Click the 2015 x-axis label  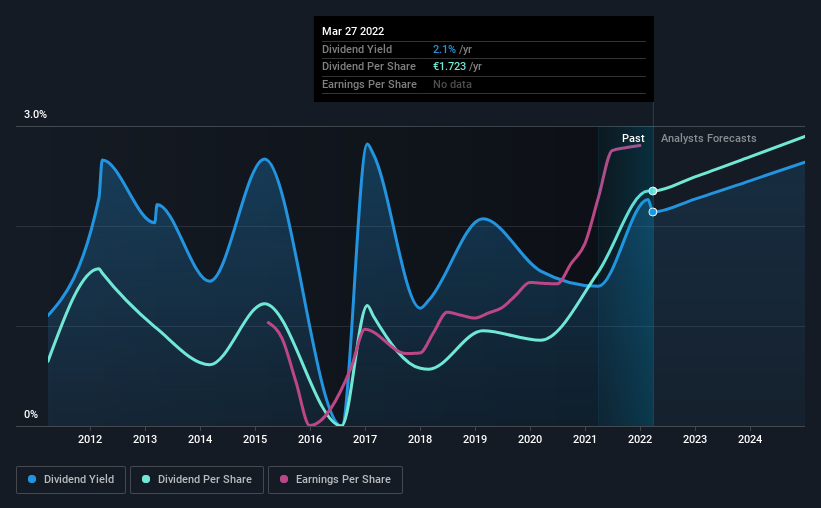click(x=255, y=439)
